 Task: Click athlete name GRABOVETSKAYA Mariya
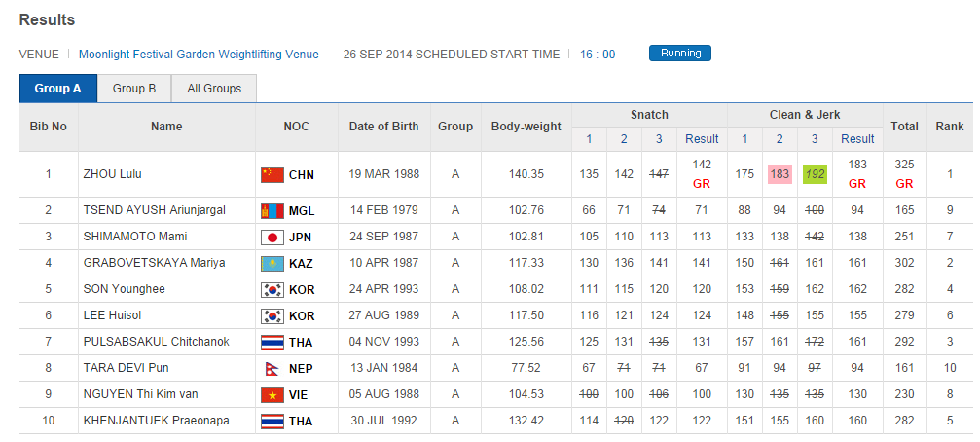[x=154, y=263]
